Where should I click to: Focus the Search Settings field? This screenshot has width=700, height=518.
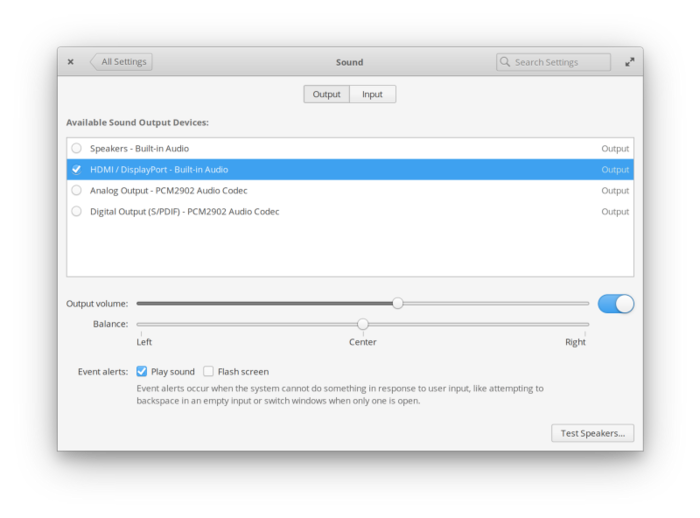(553, 62)
